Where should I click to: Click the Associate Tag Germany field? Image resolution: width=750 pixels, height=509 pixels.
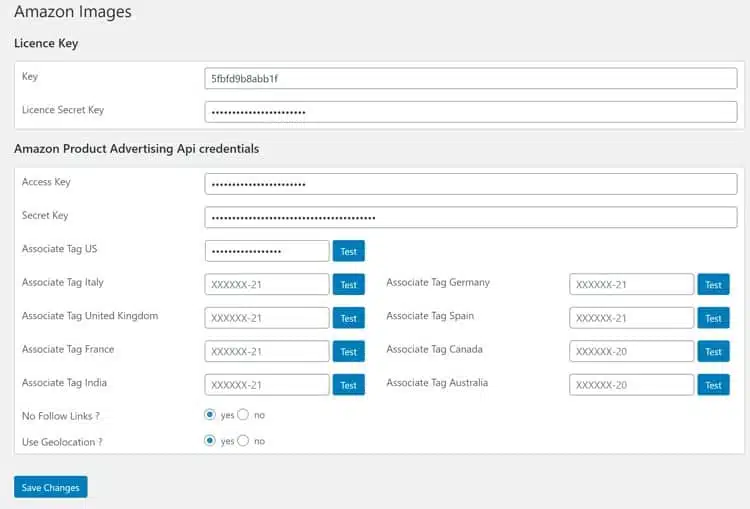(x=631, y=284)
